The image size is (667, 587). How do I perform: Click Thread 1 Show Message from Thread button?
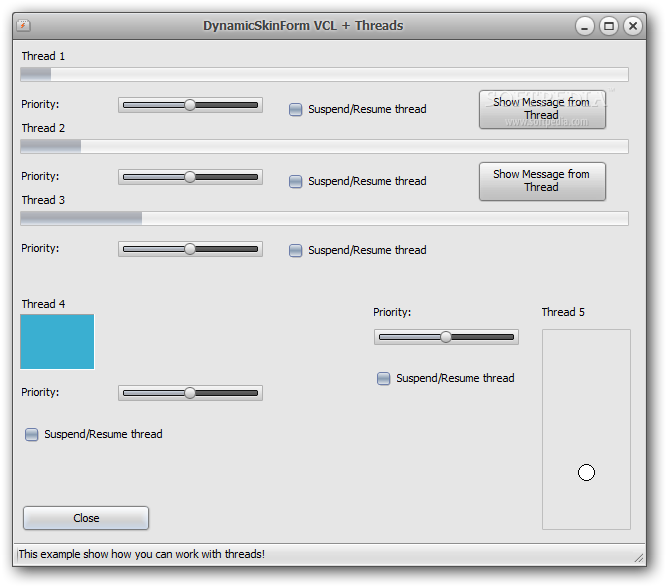tap(542, 109)
